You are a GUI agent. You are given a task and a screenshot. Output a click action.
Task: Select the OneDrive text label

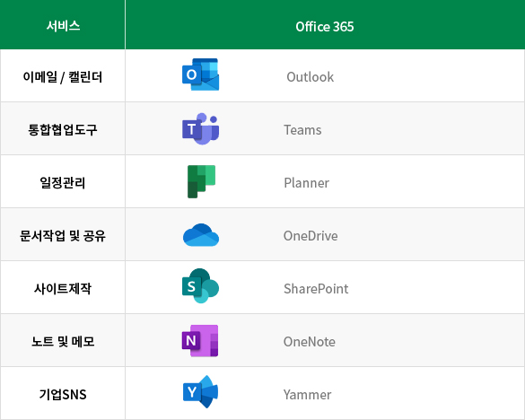point(311,236)
